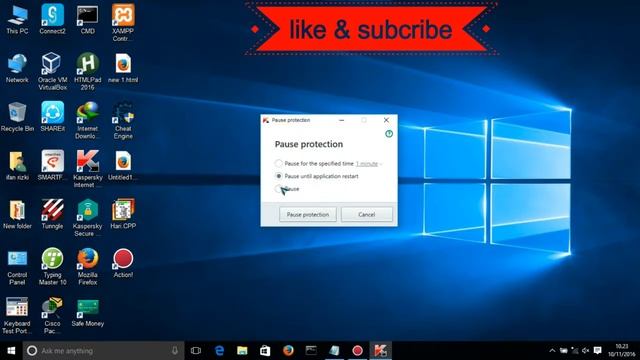This screenshot has width=640, height=360.
Task: Select Untitled1 file on desktop
Action: coord(123,165)
